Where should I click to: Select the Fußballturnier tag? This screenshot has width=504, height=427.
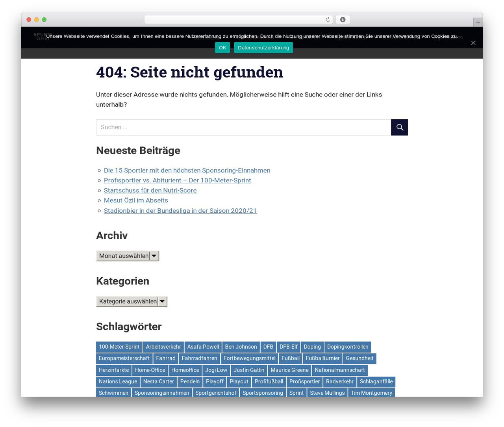point(322,358)
